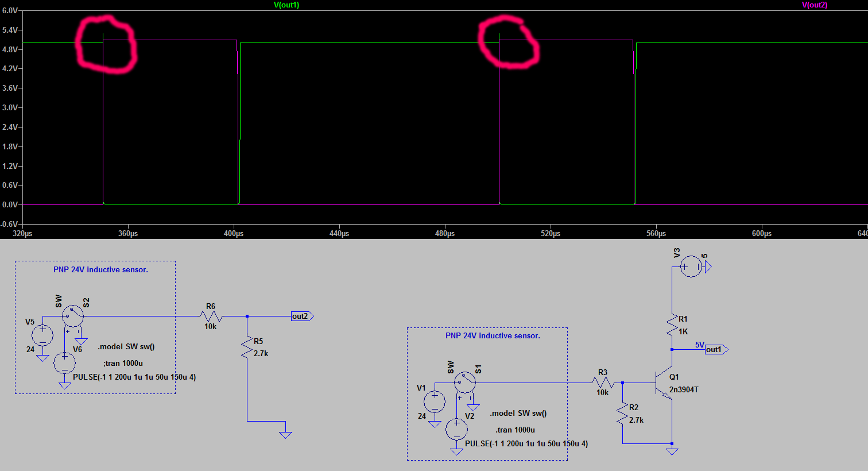Click the 6.0V y-axis label
This screenshot has width=868, height=471.
(x=10, y=11)
